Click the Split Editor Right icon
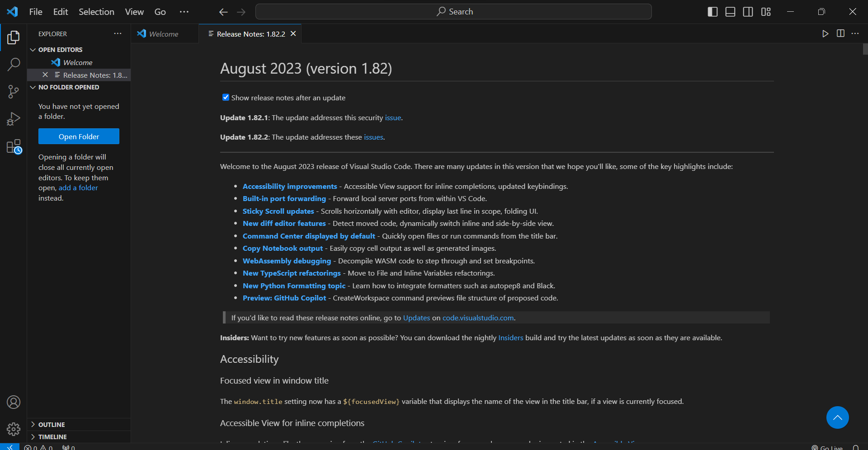Image resolution: width=868 pixels, height=450 pixels. [x=840, y=33]
